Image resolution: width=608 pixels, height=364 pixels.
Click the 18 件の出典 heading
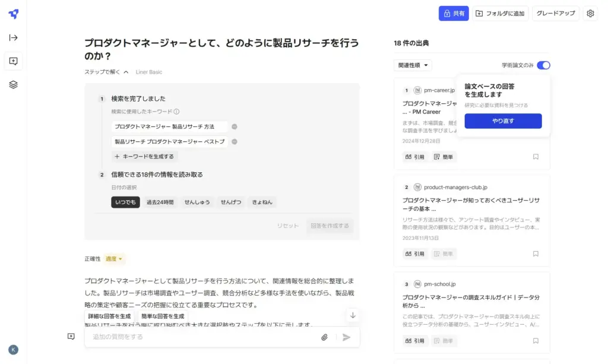(411, 43)
